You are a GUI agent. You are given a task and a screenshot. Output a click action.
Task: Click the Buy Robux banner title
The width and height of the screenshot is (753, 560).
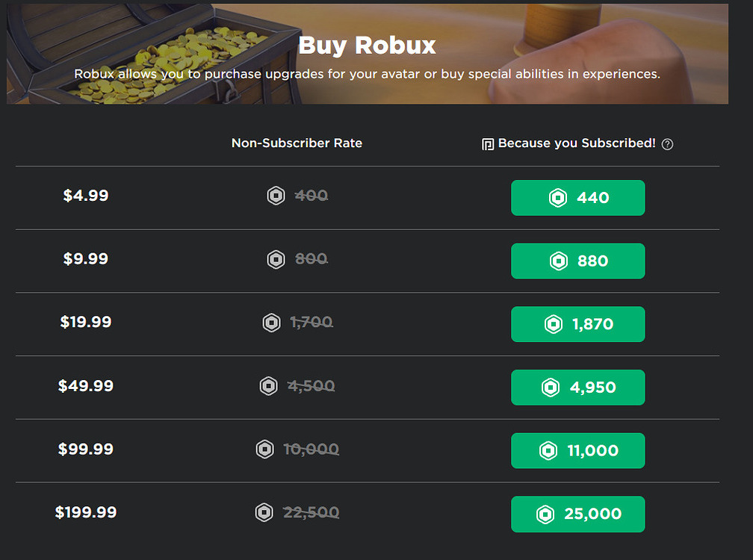coord(367,46)
